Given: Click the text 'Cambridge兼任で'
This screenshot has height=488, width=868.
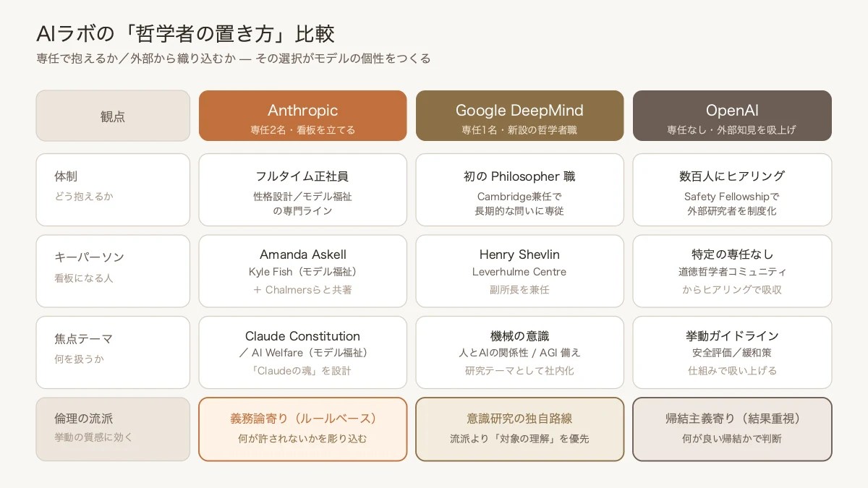Looking at the screenshot, I should [x=519, y=196].
